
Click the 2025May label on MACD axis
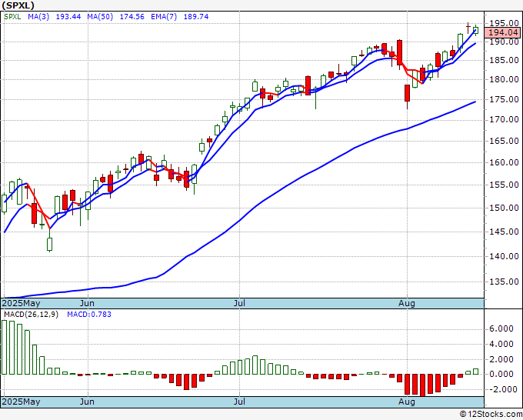pyautogui.click(x=22, y=402)
